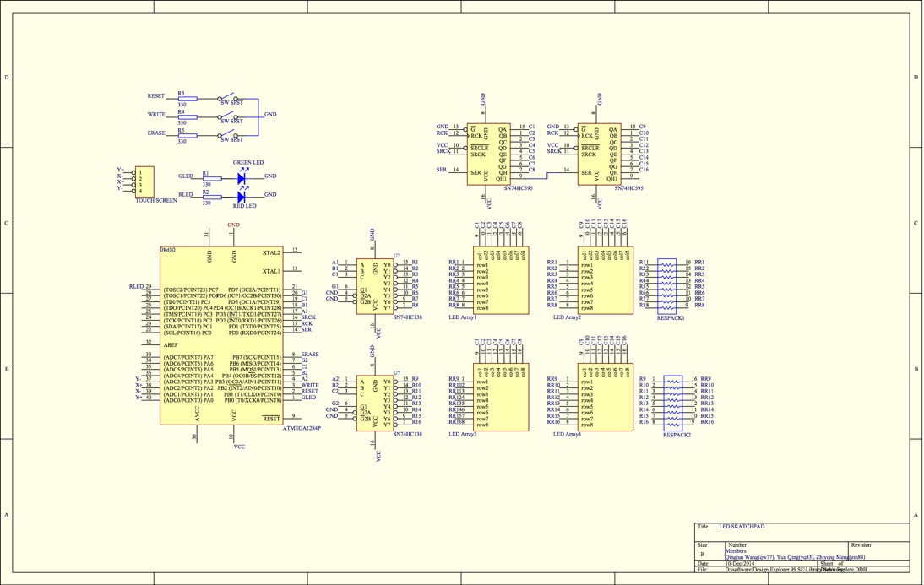The width and height of the screenshot is (924, 585).
Task: Select resistor R4 on the WRITE line
Action: (x=188, y=117)
